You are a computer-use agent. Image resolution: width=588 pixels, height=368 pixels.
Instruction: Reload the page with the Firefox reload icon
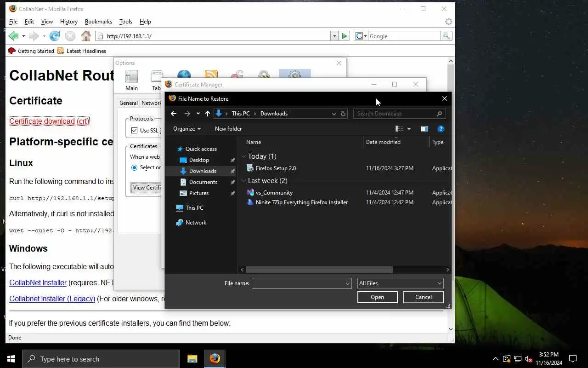[x=55, y=36]
